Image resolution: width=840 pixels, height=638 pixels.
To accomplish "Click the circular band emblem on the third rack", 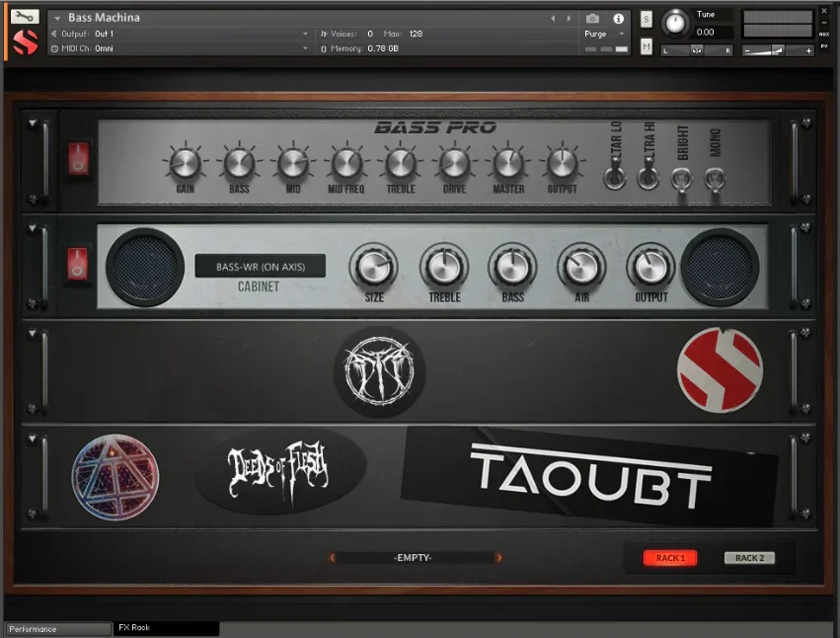I will (379, 369).
